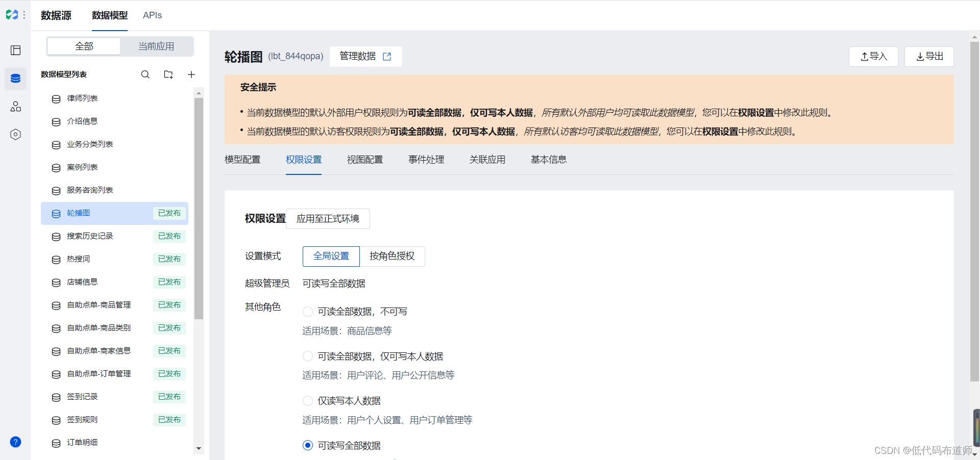Click the main page vertical scrollbar thumb
The width and height of the screenshot is (980, 460).
coord(974,212)
